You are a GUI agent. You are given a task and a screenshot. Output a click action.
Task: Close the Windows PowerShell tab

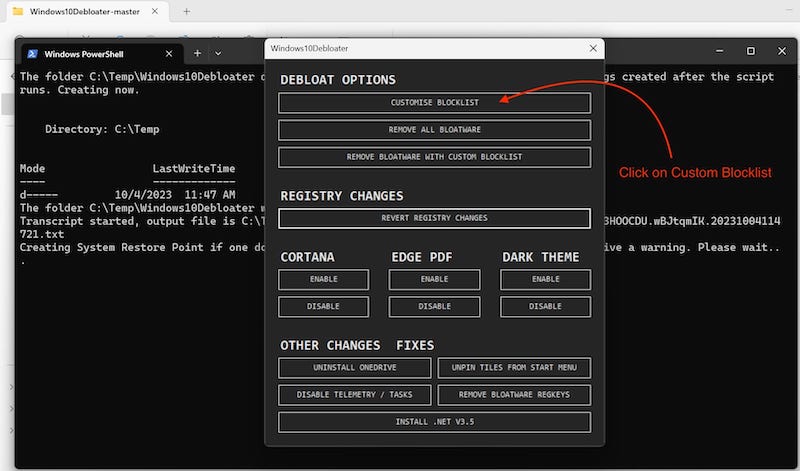[169, 54]
